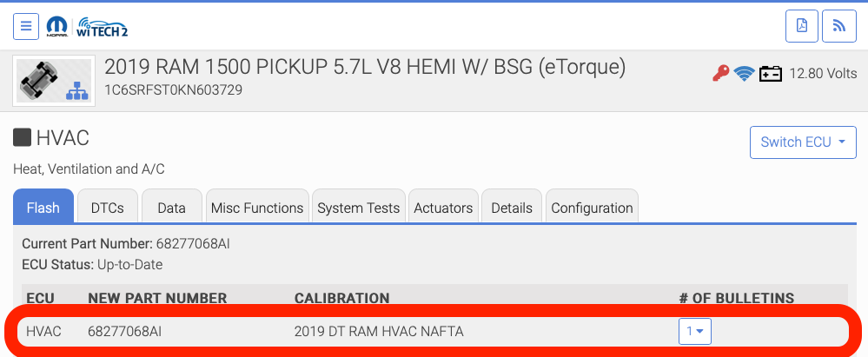Go to the Misc Functions tab
The height and width of the screenshot is (357, 868).
[x=257, y=208]
